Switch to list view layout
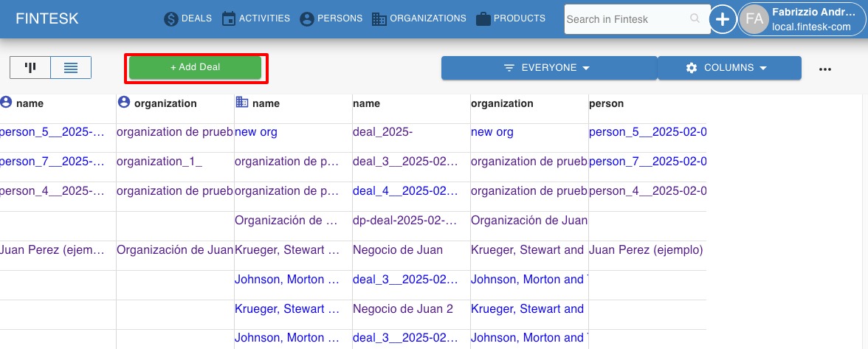 pos(71,68)
